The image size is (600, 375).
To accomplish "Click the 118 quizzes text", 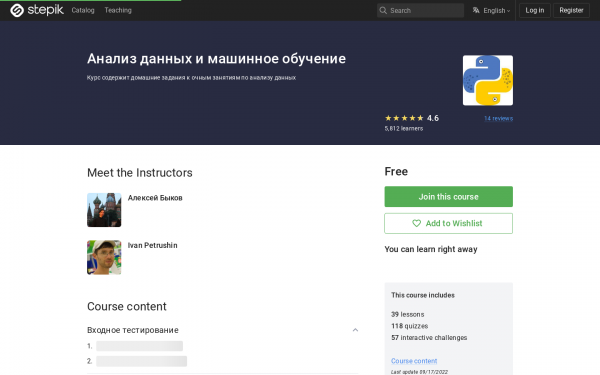I will 409,326.
